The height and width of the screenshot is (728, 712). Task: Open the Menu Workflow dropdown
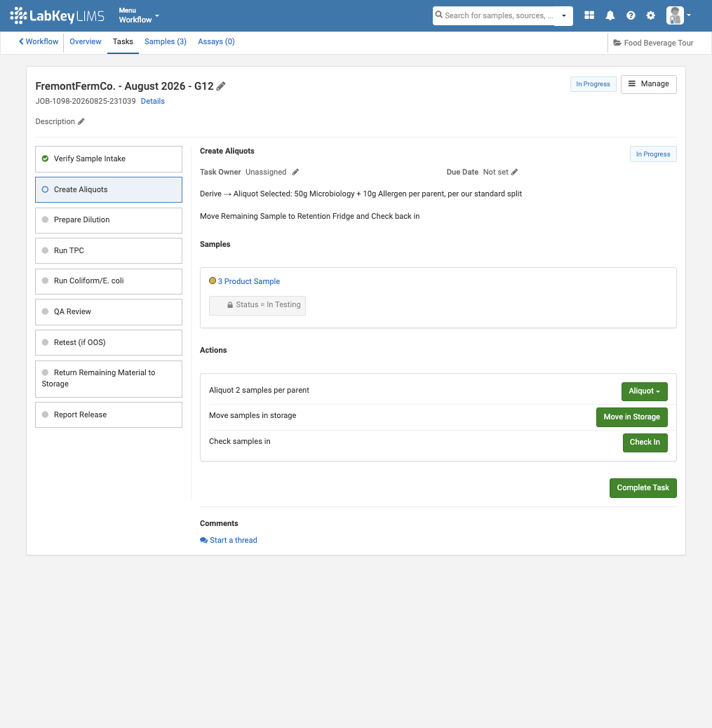click(138, 15)
